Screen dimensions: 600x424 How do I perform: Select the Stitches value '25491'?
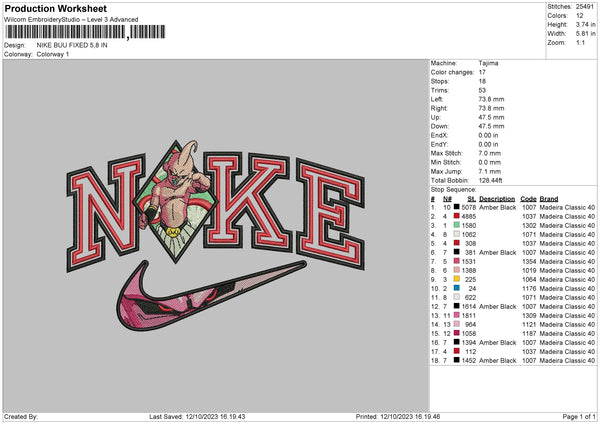tap(585, 7)
